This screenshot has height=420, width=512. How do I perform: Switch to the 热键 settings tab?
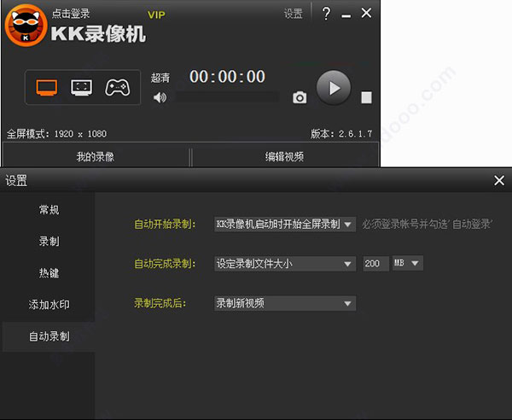click(49, 273)
